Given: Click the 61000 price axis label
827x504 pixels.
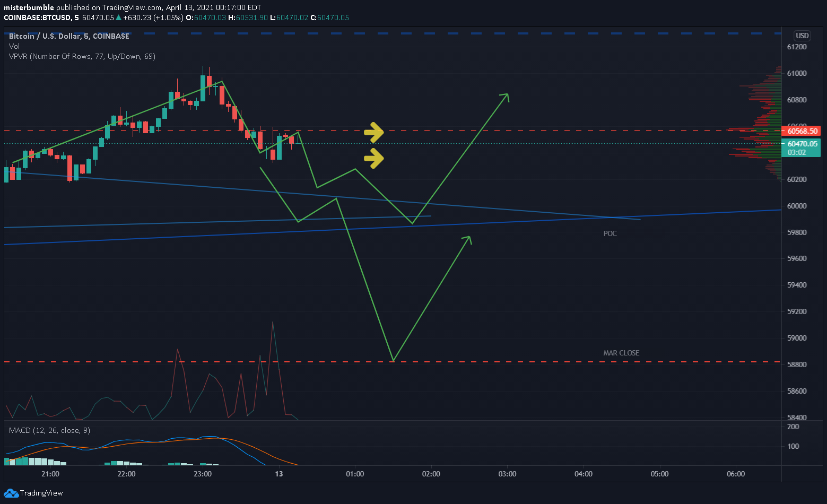Looking at the screenshot, I should click(797, 73).
